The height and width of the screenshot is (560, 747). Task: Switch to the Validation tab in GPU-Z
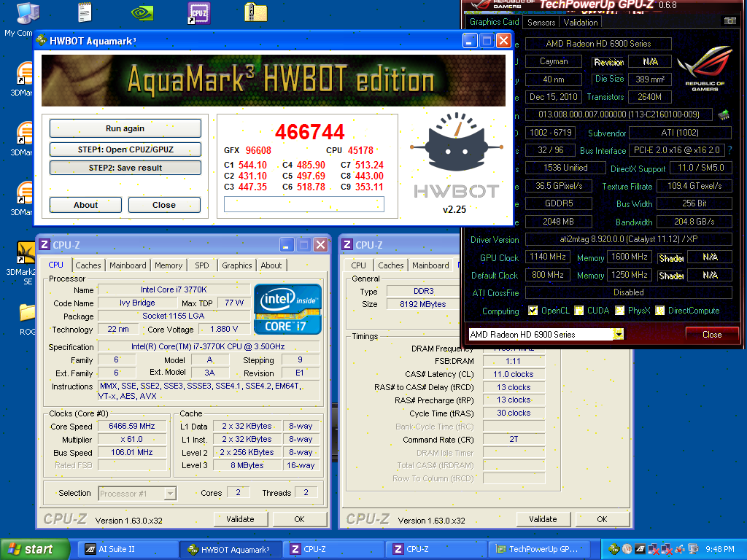pos(580,22)
